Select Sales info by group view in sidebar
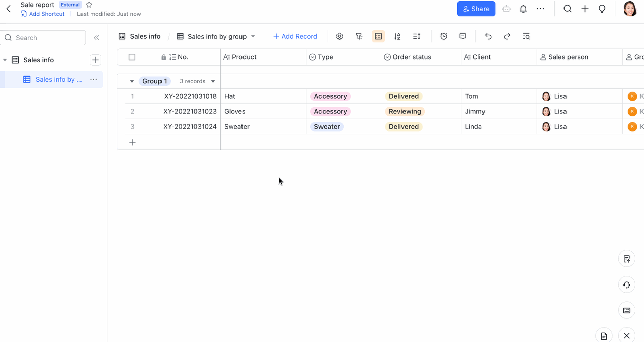Image resolution: width=644 pixels, height=342 pixels. [58, 79]
